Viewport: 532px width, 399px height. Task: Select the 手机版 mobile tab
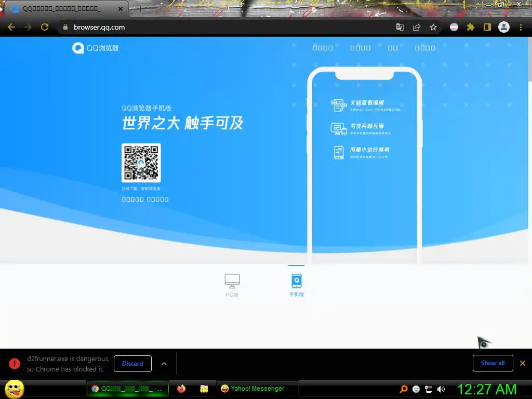point(297,285)
